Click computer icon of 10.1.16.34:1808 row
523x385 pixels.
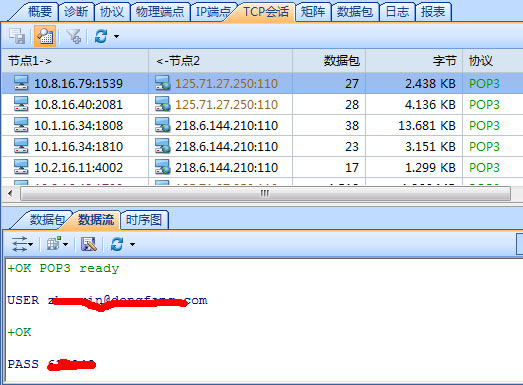pos(21,125)
